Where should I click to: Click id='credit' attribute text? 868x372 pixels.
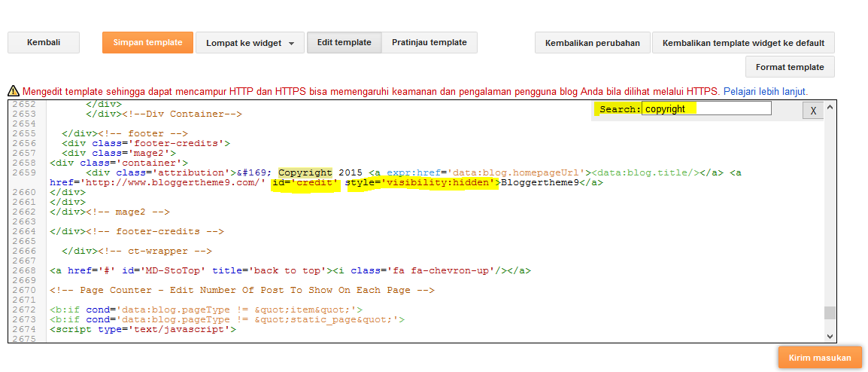click(x=305, y=182)
